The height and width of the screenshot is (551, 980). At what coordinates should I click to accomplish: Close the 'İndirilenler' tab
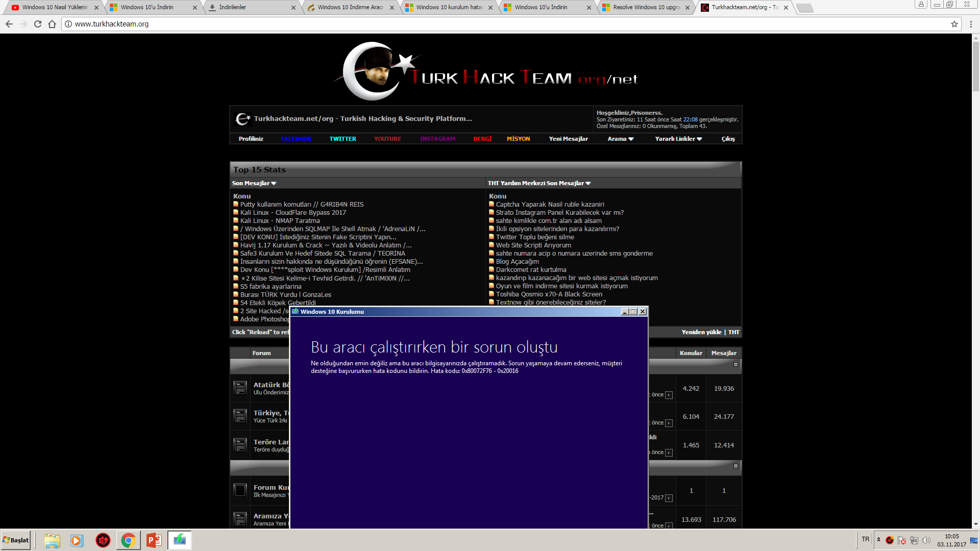[293, 8]
